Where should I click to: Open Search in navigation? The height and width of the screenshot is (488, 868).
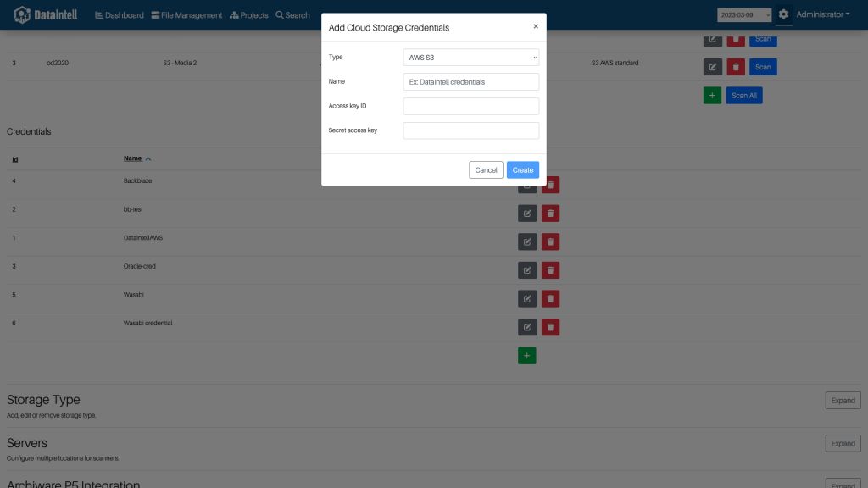pyautogui.click(x=292, y=15)
